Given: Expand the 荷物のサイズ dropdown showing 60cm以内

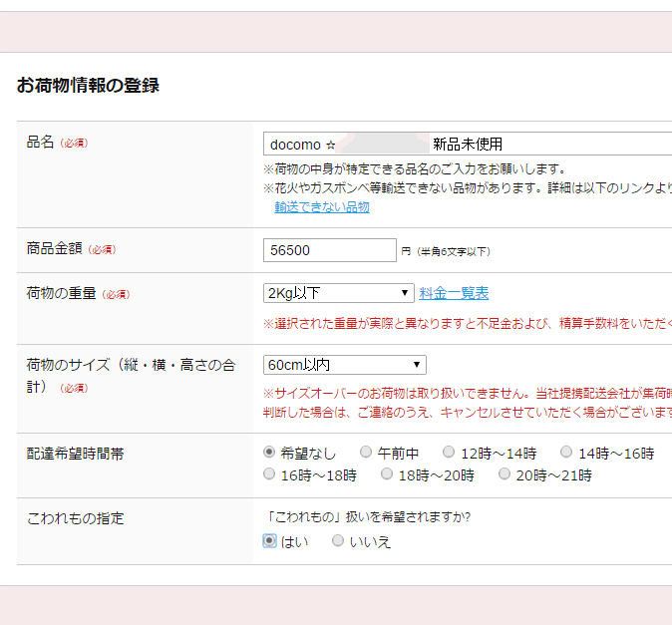Looking at the screenshot, I should [x=344, y=365].
